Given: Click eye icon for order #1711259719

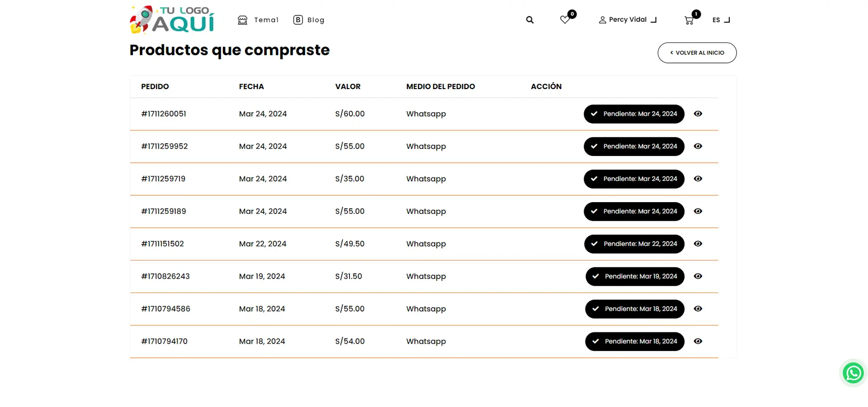Looking at the screenshot, I should tap(698, 179).
